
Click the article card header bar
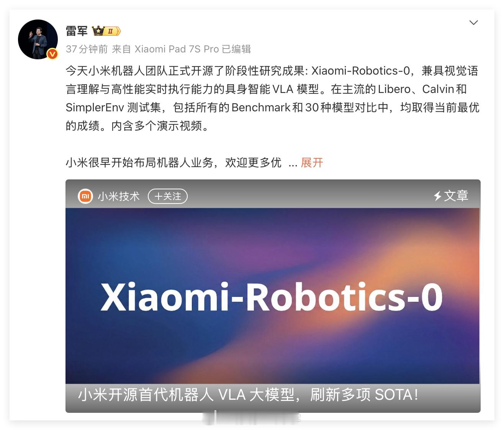tap(273, 194)
